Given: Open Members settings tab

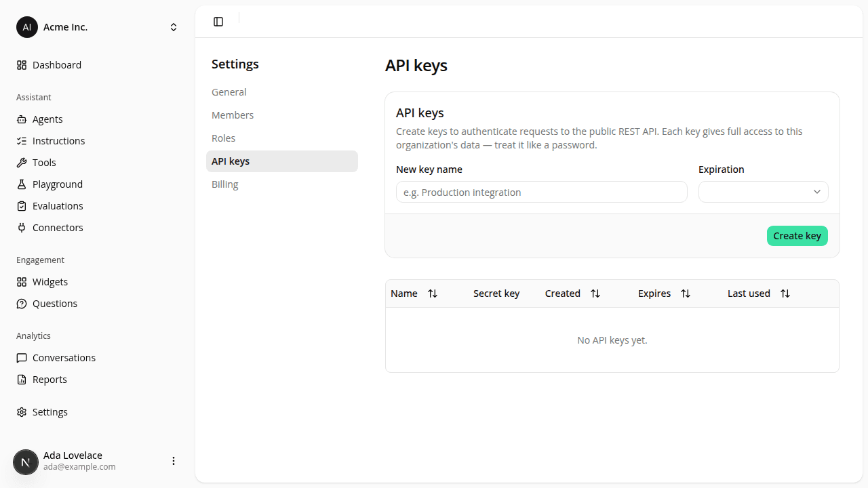Looking at the screenshot, I should [x=282, y=115].
